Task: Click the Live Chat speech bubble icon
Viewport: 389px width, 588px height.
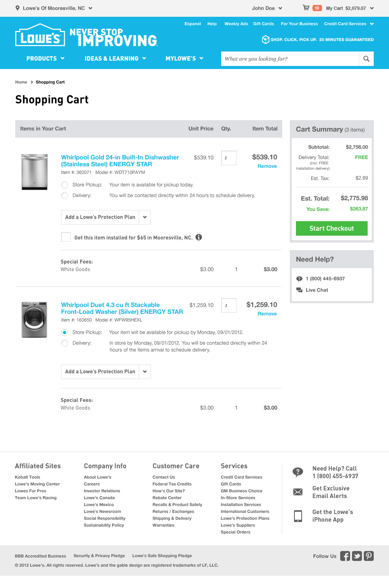Action: 299,290
